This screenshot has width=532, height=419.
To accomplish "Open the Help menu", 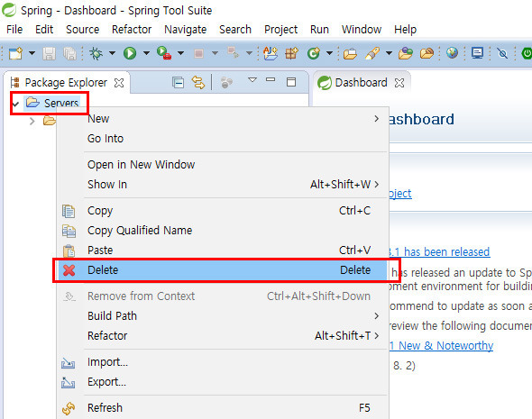I will coord(405,30).
